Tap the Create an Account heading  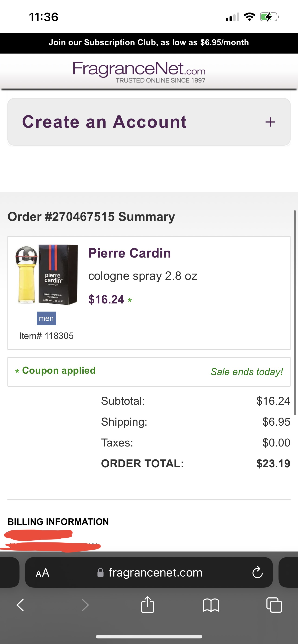(x=104, y=122)
